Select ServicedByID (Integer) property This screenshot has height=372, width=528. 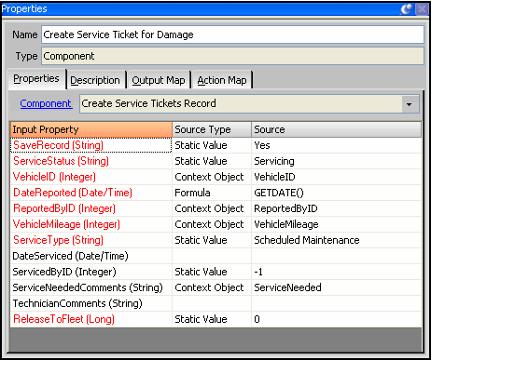point(91,272)
